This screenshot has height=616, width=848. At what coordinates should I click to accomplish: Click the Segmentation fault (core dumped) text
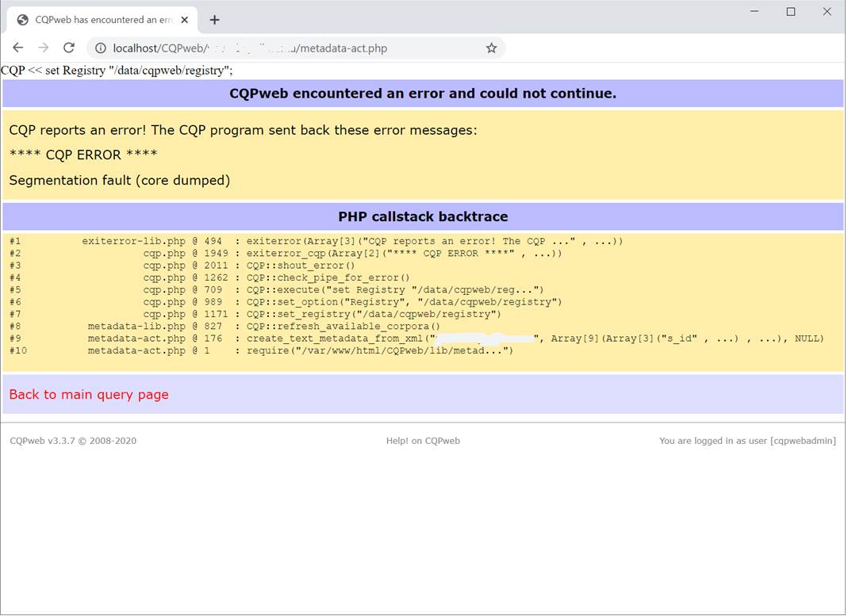[120, 180]
